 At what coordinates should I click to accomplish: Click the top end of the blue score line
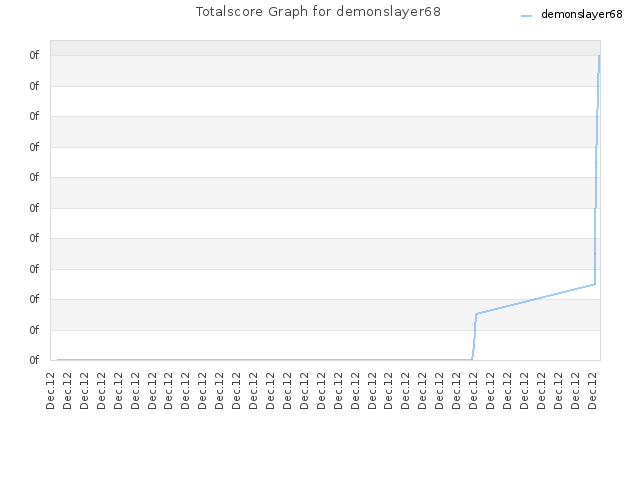(599, 56)
